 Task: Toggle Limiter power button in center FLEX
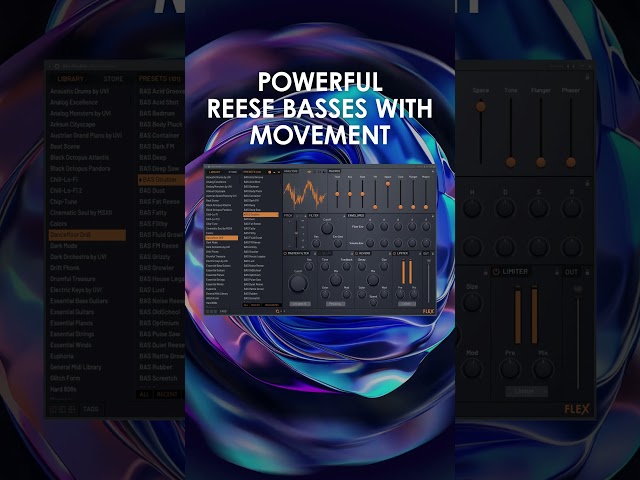tap(395, 253)
